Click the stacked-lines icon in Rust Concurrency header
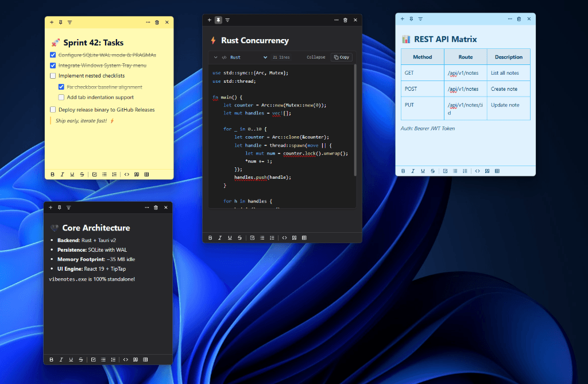This screenshot has height=384, width=588. 227,20
